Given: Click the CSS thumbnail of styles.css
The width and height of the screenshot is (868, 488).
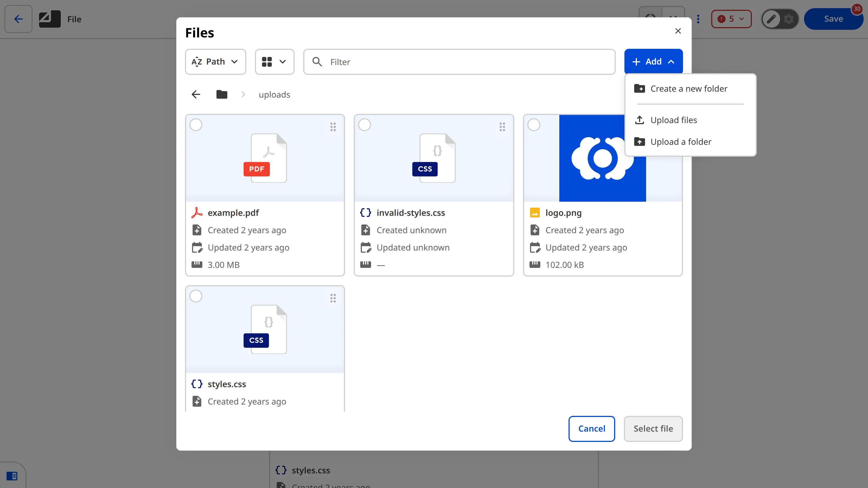Looking at the screenshot, I should 265,329.
